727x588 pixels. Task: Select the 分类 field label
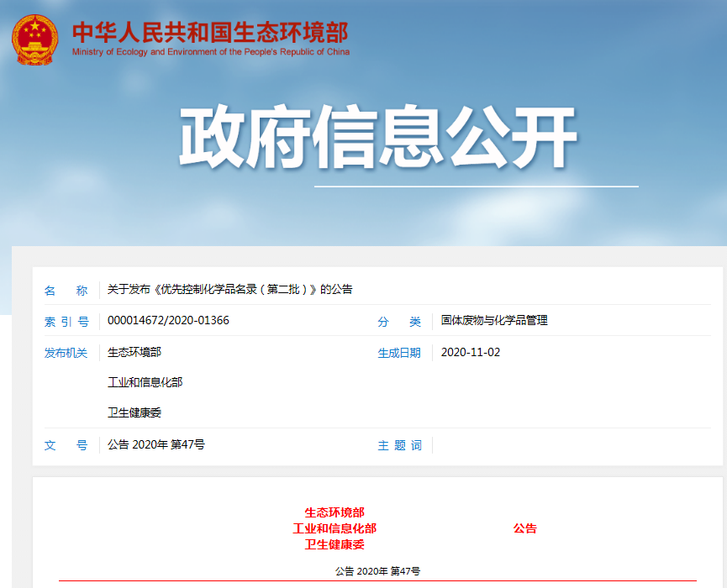pyautogui.click(x=399, y=322)
